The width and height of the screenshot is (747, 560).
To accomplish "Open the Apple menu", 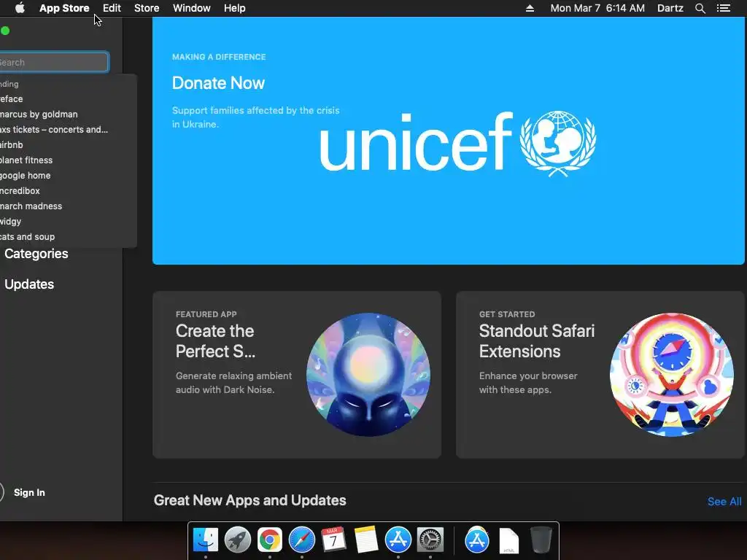I will (20, 8).
